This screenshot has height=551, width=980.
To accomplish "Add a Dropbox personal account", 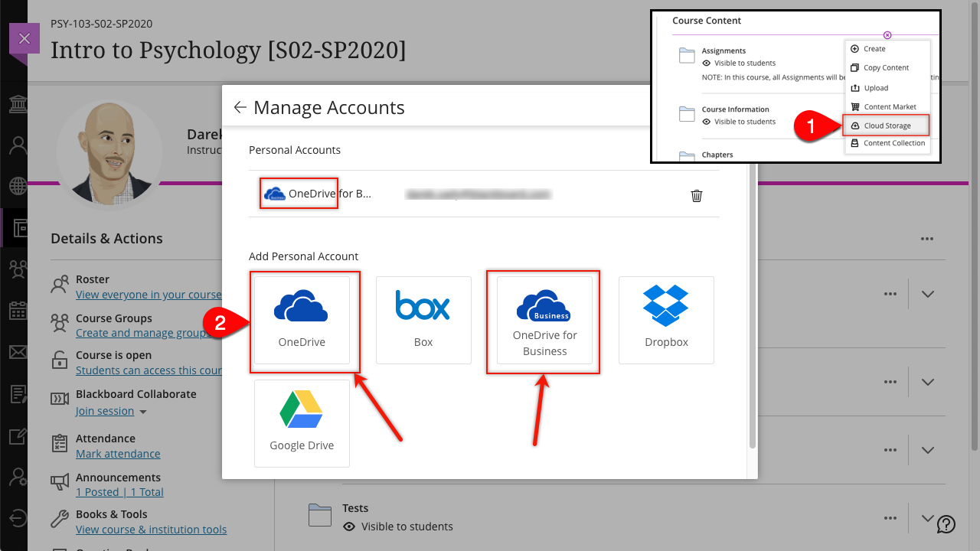I will [666, 320].
